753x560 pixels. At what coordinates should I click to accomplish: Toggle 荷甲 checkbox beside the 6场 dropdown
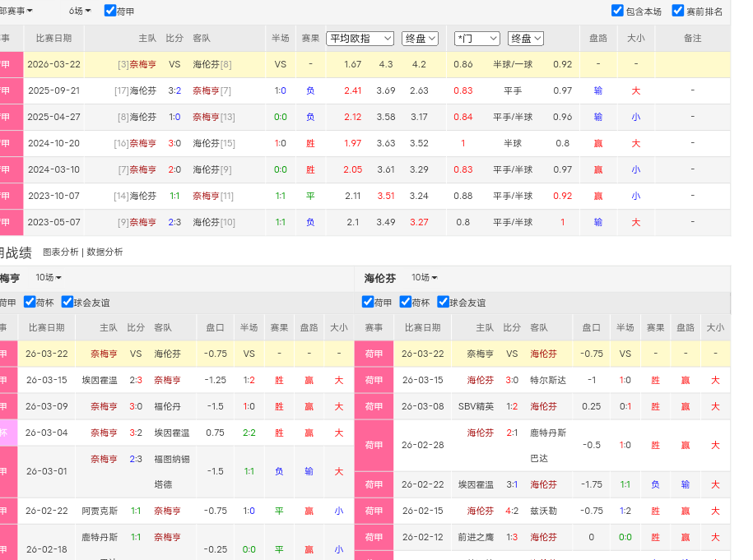[110, 11]
